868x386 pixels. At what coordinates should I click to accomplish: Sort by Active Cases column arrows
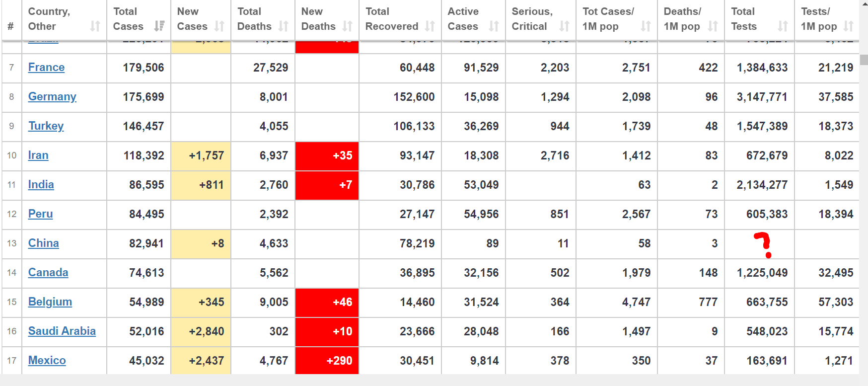click(494, 26)
